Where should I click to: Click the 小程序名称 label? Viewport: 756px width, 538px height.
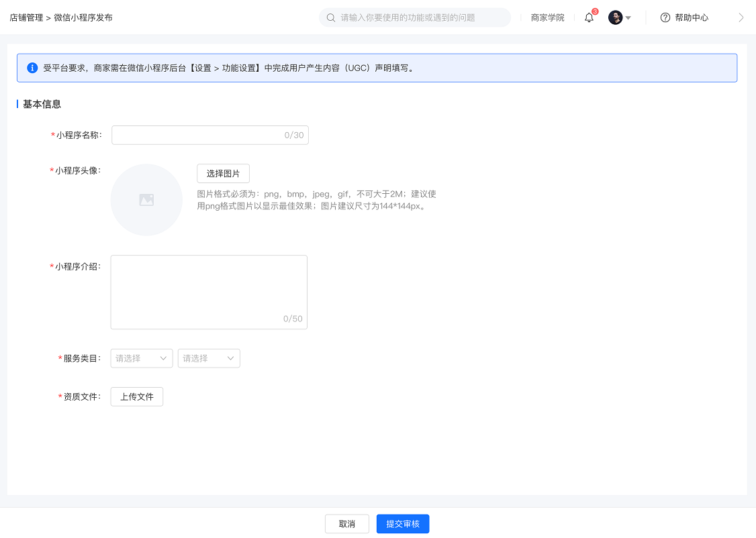79,136
